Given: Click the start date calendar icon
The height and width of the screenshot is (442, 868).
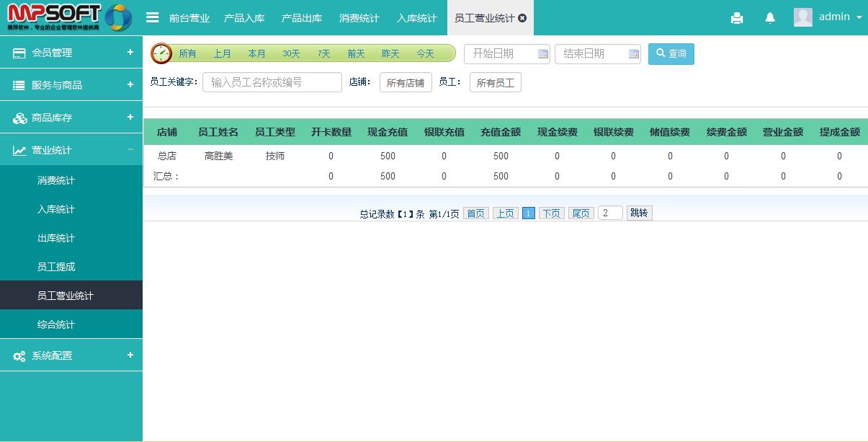Looking at the screenshot, I should click(x=543, y=54).
